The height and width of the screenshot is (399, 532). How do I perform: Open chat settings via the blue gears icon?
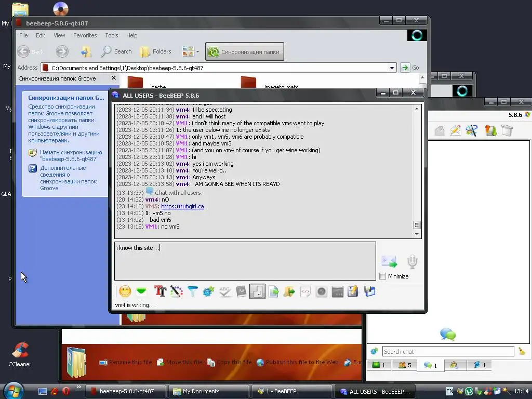[208, 291]
